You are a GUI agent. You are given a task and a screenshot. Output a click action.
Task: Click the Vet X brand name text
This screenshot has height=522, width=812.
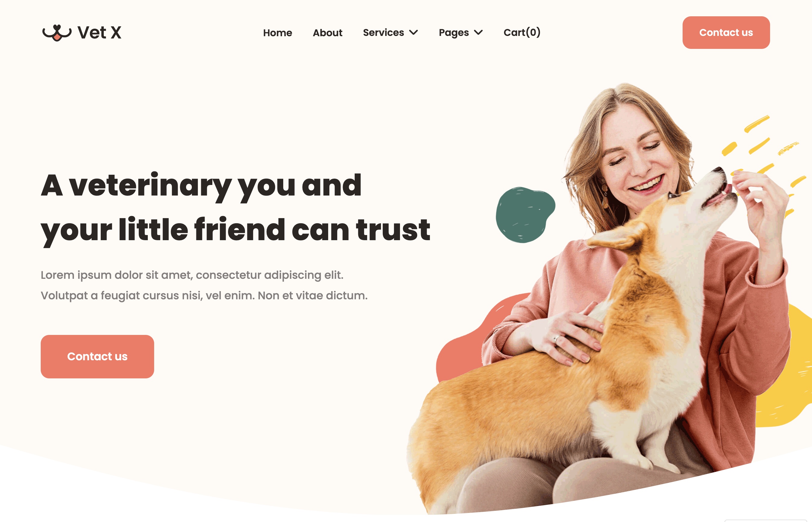pos(99,33)
